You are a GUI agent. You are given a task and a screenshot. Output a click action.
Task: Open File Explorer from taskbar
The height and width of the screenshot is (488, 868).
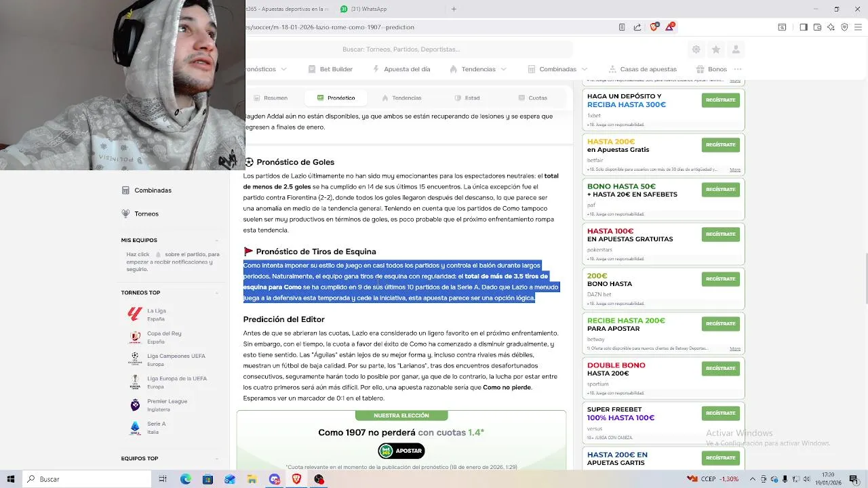(x=252, y=479)
